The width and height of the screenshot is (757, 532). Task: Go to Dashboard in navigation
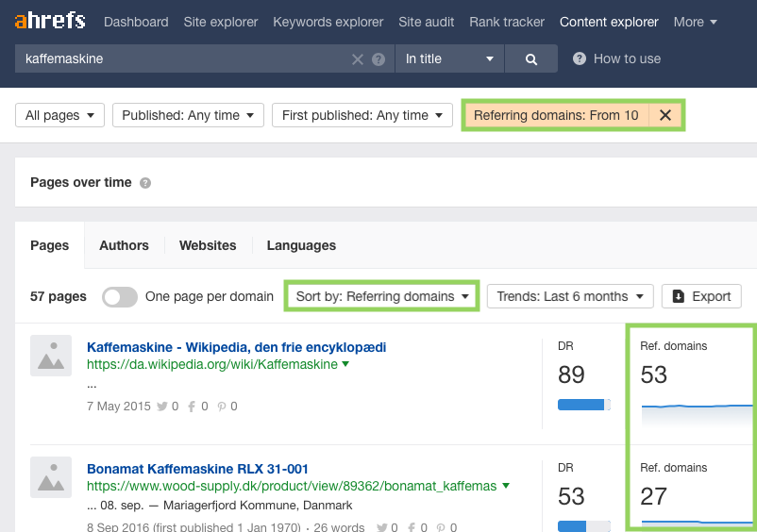tap(136, 22)
